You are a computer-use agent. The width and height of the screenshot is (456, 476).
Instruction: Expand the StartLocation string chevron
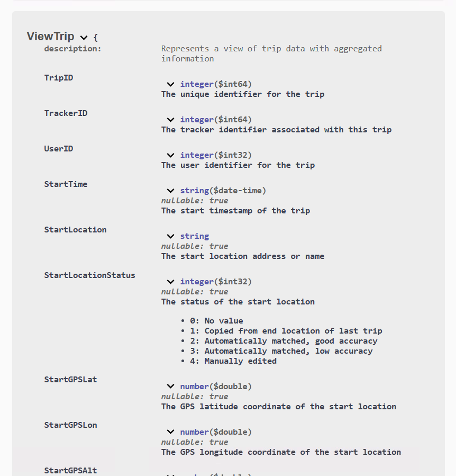(x=170, y=237)
